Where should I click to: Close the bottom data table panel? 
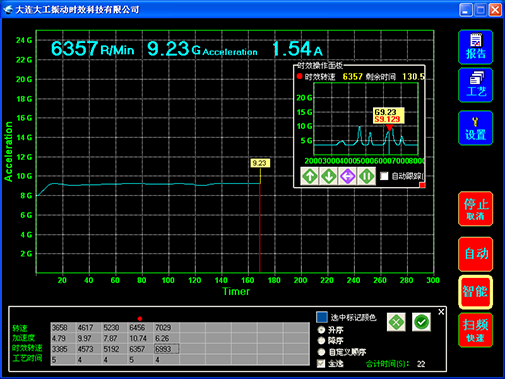pos(441,312)
